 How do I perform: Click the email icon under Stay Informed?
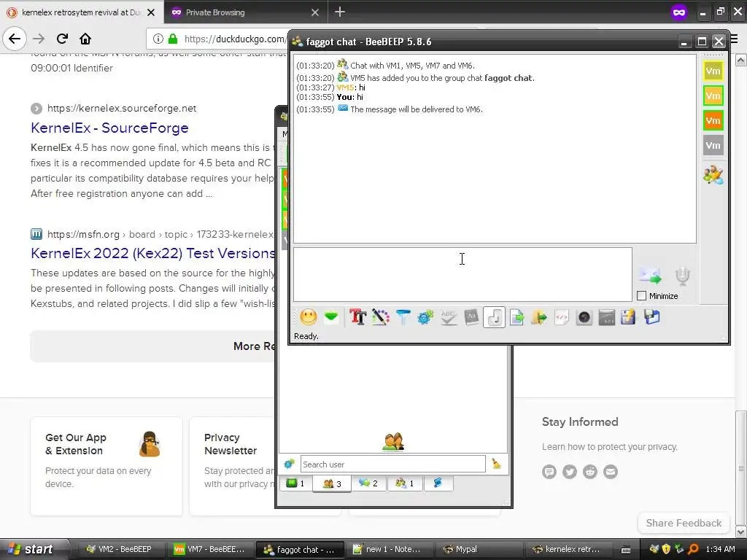click(611, 472)
